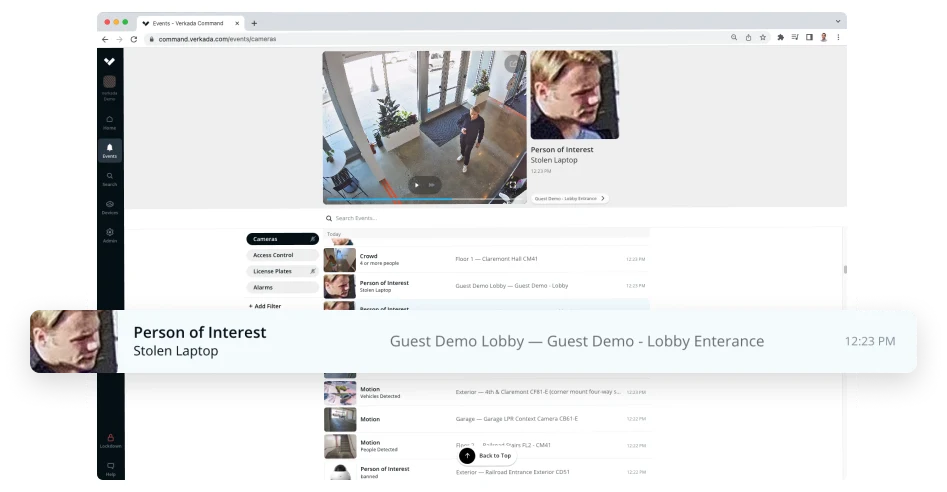Image resolution: width=947 pixels, height=492 pixels.
Task: Click the Add Filter button
Action: [x=265, y=306]
